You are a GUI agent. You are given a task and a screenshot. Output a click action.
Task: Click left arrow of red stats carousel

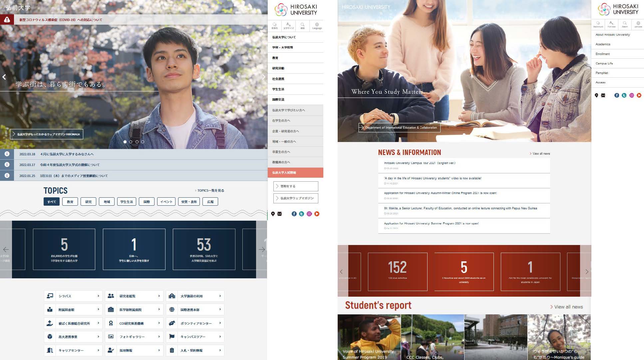point(341,272)
